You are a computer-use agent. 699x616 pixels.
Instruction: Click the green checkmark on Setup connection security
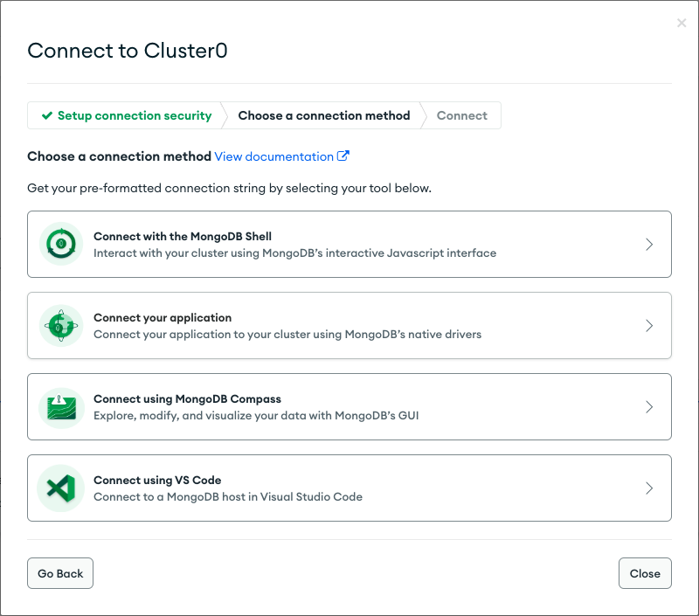click(x=47, y=116)
